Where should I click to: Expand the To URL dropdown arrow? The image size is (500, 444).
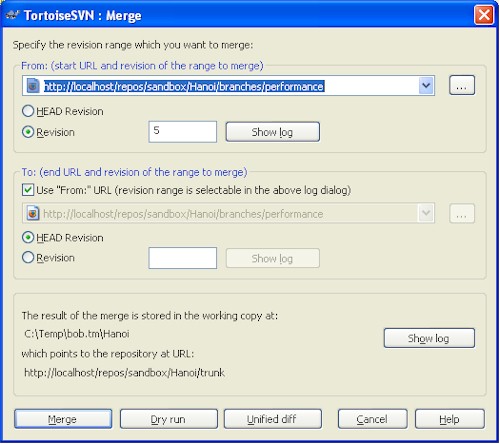426,213
